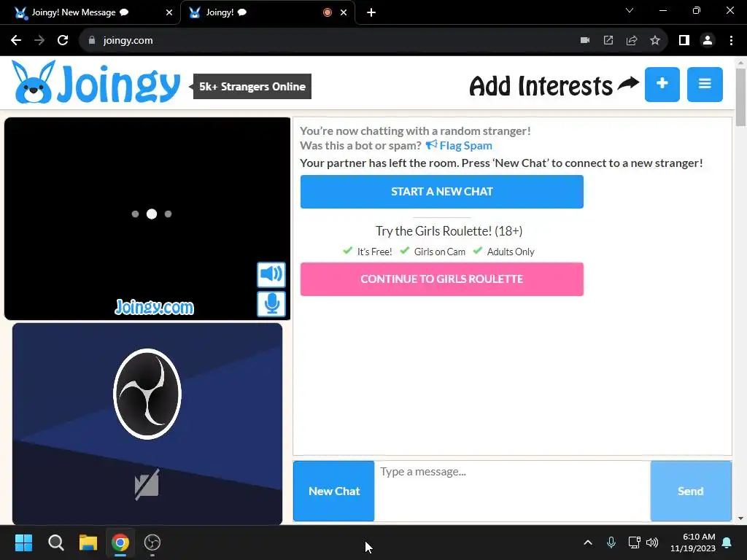Open the notifications bell
The height and width of the screenshot is (560, 747).
point(727,542)
